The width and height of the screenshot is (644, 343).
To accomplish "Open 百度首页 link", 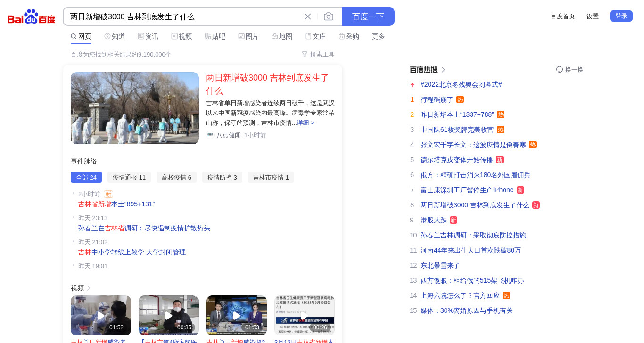I will pyautogui.click(x=563, y=16).
